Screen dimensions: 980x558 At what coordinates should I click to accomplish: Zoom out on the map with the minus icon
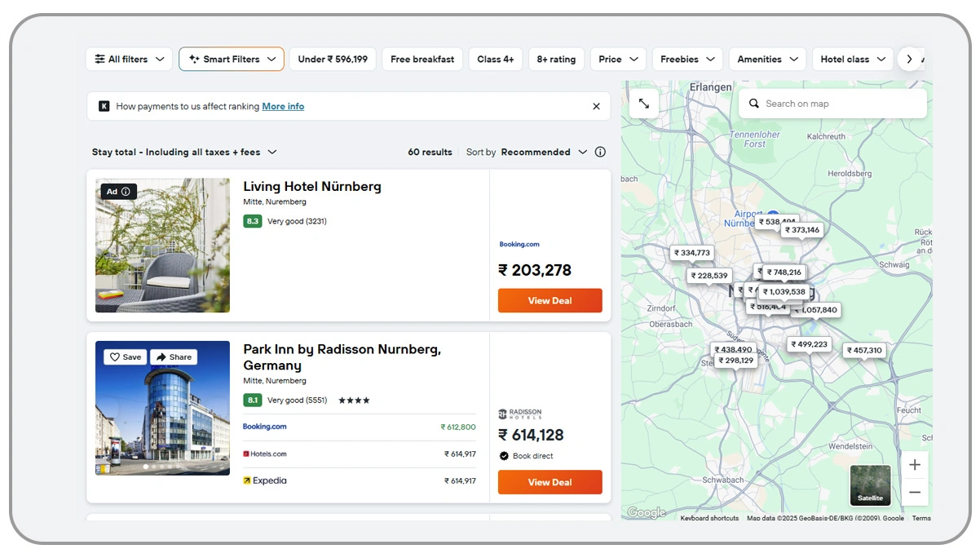click(915, 492)
